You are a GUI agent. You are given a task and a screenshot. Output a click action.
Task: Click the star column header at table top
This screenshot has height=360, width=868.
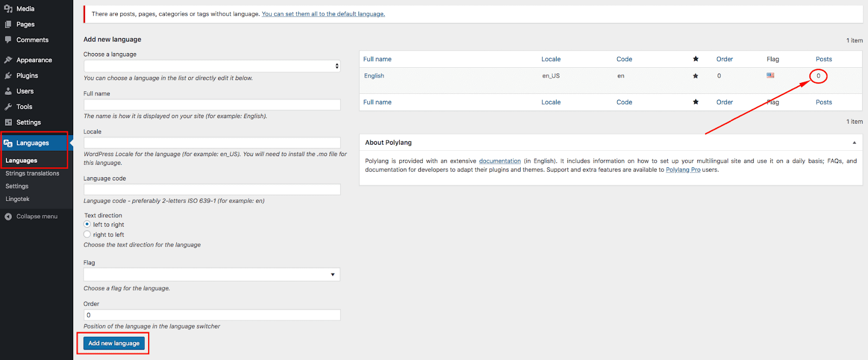click(695, 59)
